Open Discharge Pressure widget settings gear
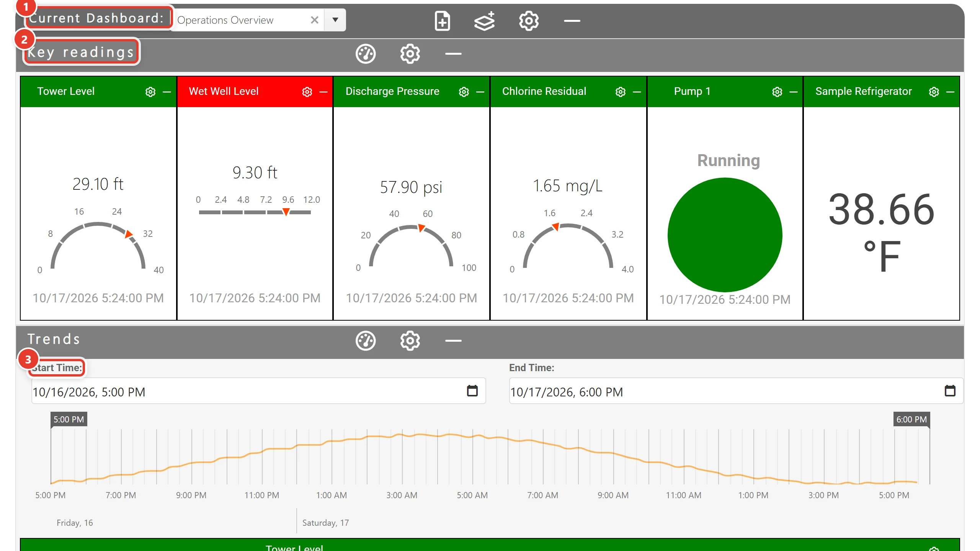The image size is (980, 551). pos(464,92)
